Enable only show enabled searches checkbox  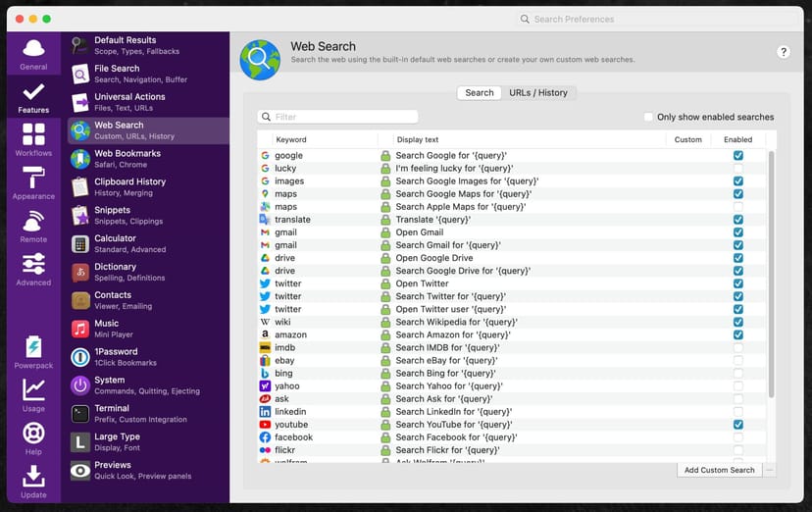pyautogui.click(x=648, y=118)
